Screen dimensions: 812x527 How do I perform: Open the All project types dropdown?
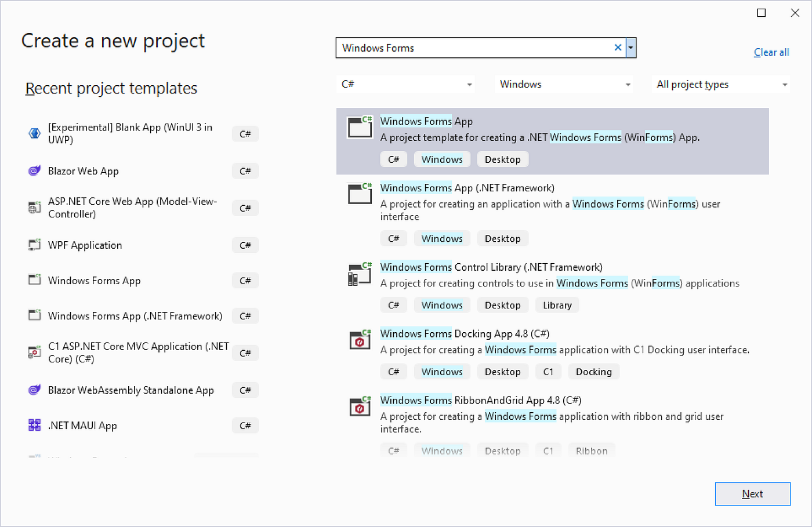720,84
